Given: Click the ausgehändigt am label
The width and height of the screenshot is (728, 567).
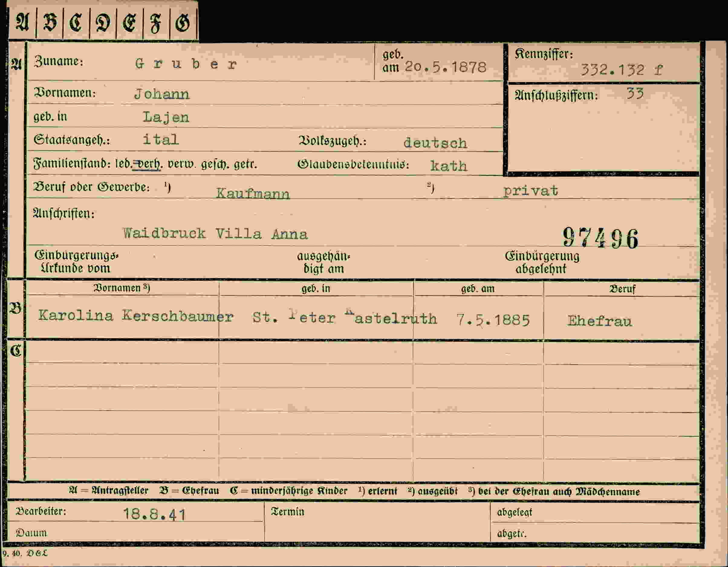Looking at the screenshot, I should coord(324,262).
